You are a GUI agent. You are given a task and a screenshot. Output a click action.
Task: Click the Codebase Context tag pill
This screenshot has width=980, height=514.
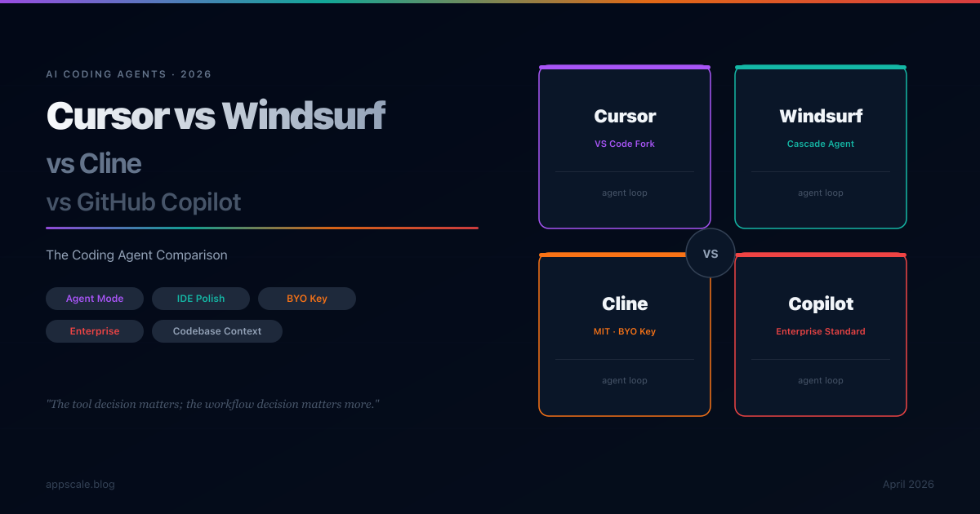click(x=217, y=331)
